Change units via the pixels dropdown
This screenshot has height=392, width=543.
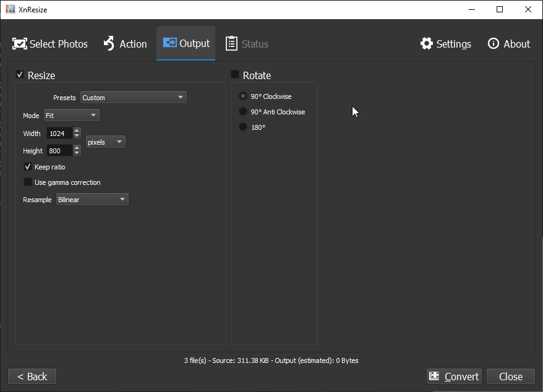pyautogui.click(x=105, y=142)
